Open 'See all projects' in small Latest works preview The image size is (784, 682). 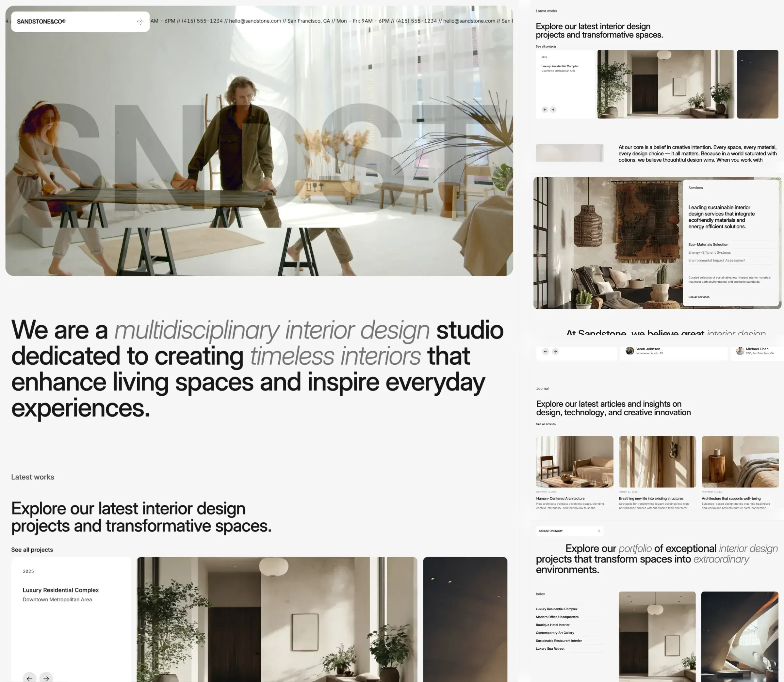[x=546, y=46]
